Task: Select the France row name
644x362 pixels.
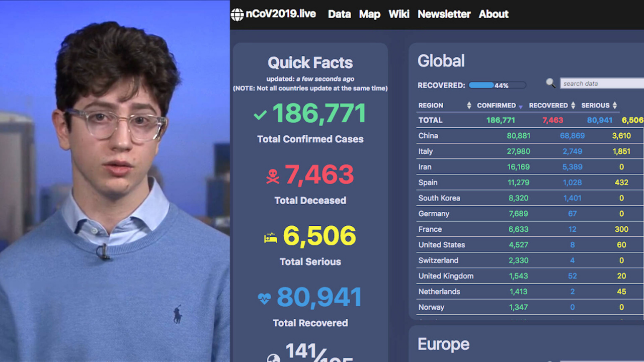Action: [430, 229]
